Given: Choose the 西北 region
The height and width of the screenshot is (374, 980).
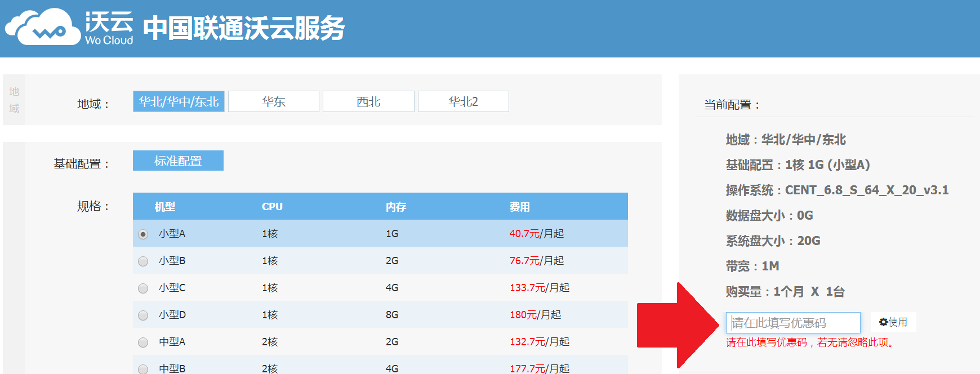Looking at the screenshot, I should 368,101.
